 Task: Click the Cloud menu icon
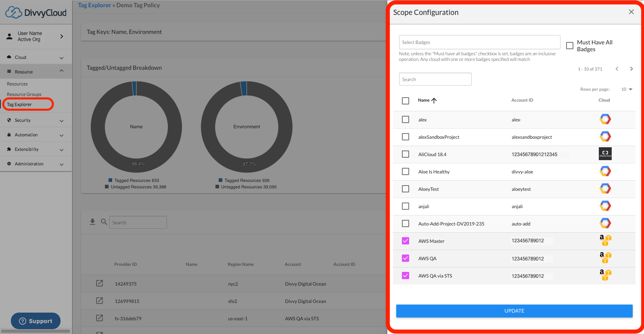9,57
